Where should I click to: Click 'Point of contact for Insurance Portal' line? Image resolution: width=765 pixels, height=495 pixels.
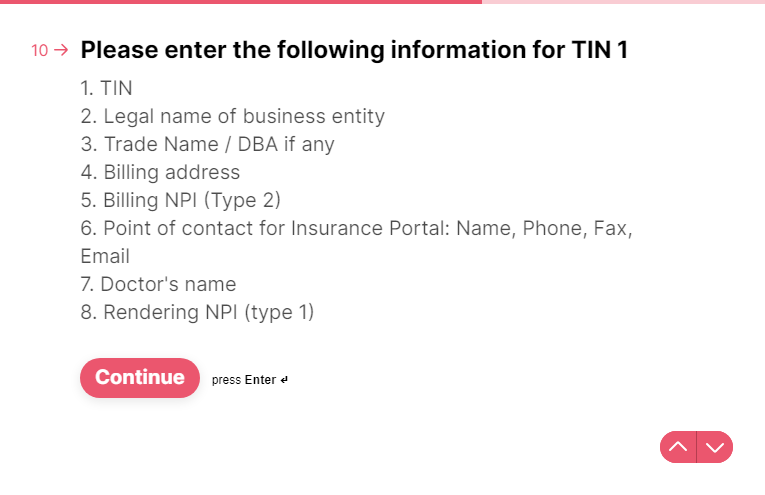tap(356, 228)
